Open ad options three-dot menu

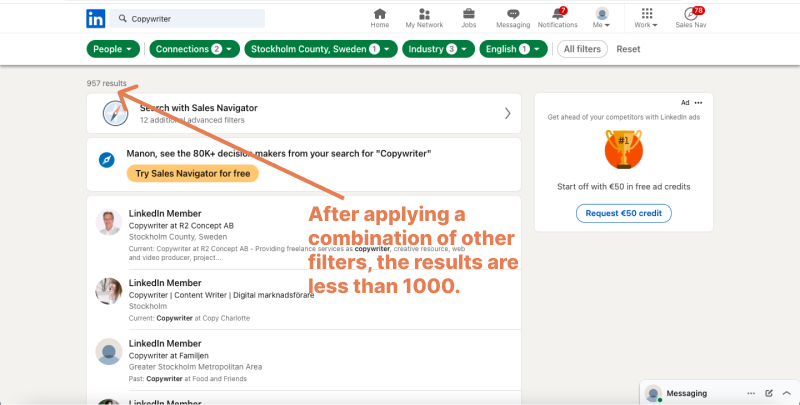[x=698, y=103]
